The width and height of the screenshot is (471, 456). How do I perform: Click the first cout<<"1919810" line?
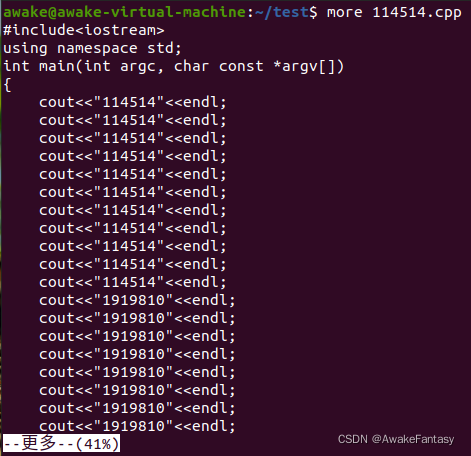pos(137,300)
